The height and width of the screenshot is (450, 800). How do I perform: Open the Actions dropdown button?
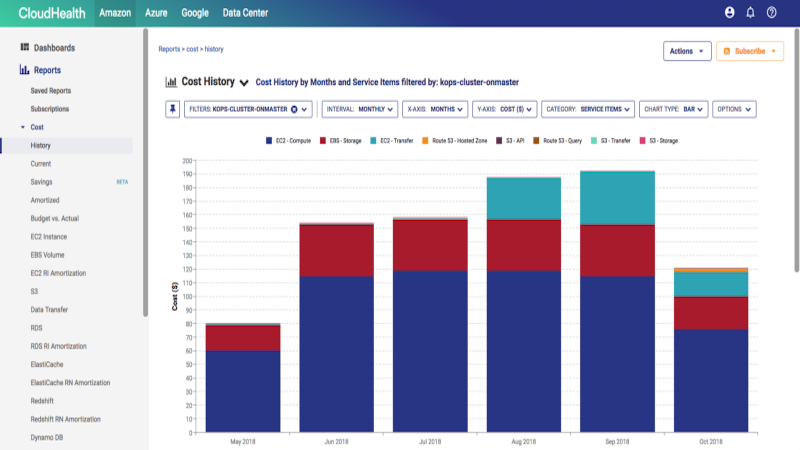point(687,51)
